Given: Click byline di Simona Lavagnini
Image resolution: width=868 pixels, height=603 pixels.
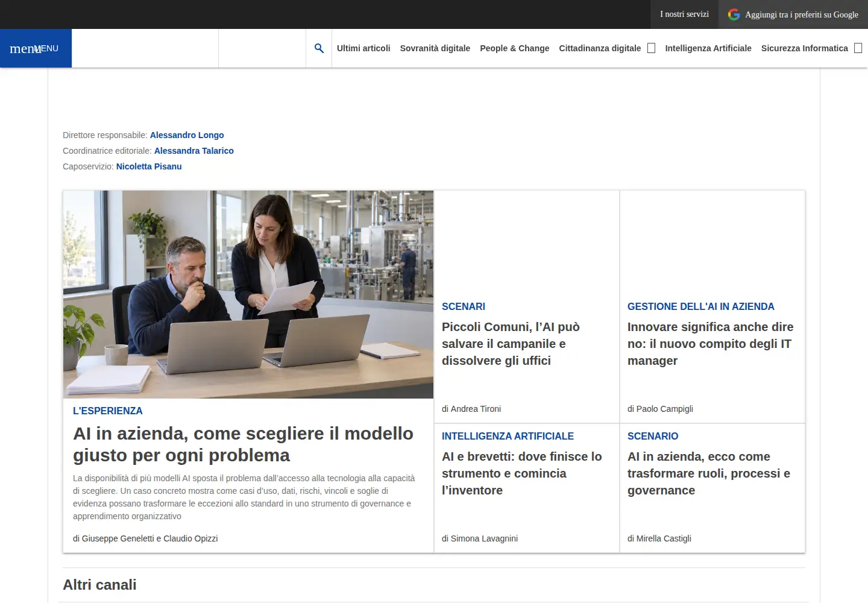Looking at the screenshot, I should pos(480,538).
